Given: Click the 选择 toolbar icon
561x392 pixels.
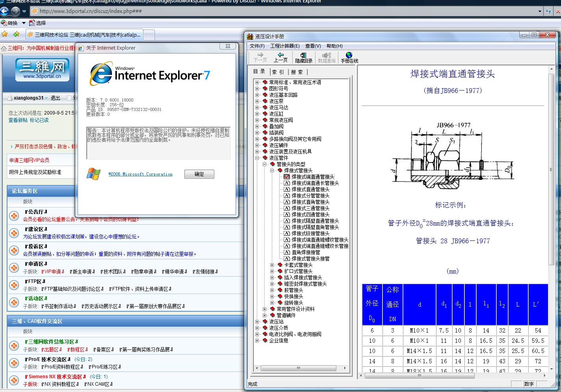Looking at the screenshot, I should [37, 23].
